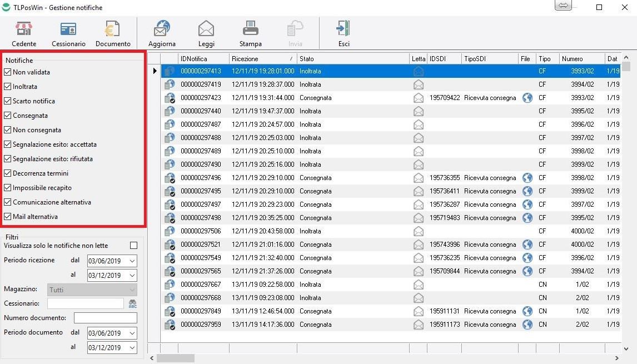637x364 pixels.
Task: Open Periodo ricezione 'al' date dropdown
Action: tap(132, 276)
